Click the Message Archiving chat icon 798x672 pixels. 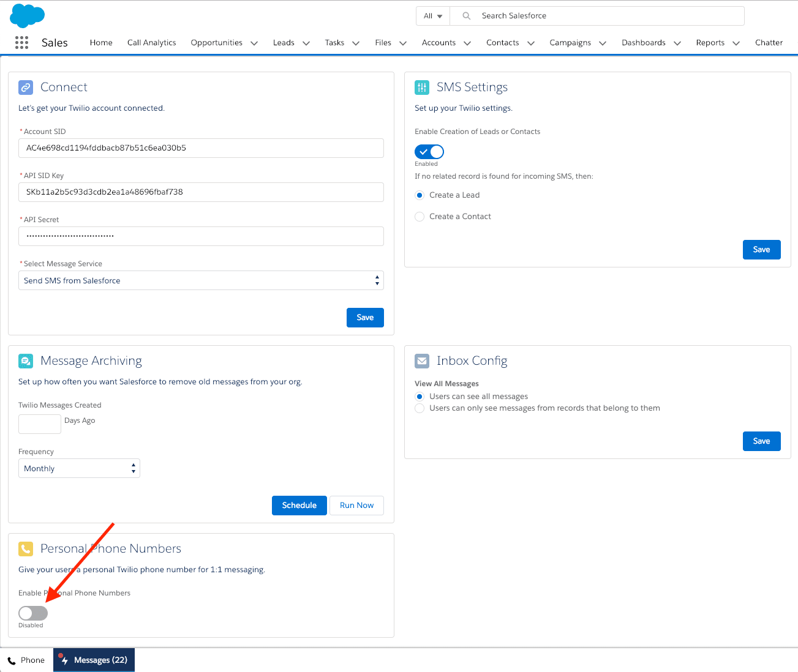pyautogui.click(x=25, y=361)
